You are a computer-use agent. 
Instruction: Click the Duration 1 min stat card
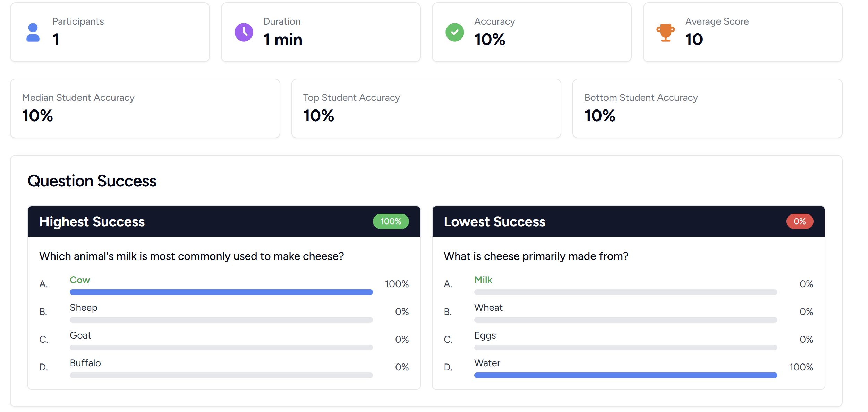[320, 32]
